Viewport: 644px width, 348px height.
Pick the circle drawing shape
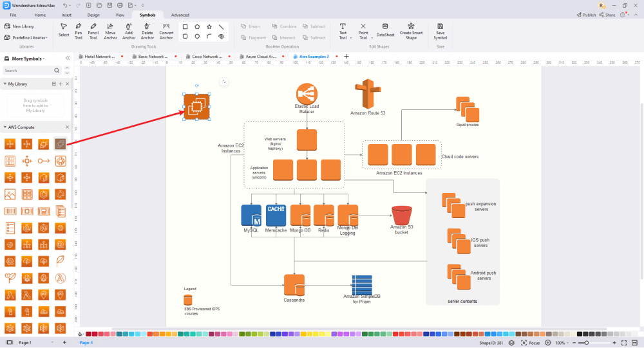click(197, 37)
